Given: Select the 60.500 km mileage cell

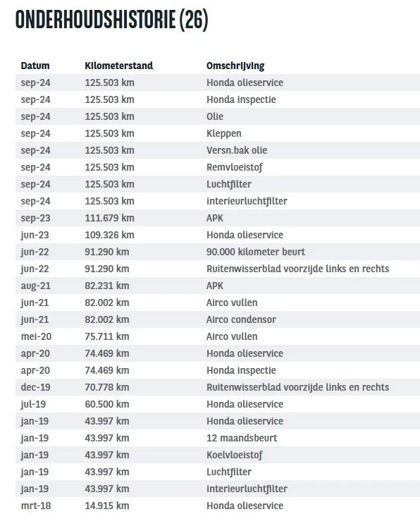Looking at the screenshot, I should coord(107,404).
